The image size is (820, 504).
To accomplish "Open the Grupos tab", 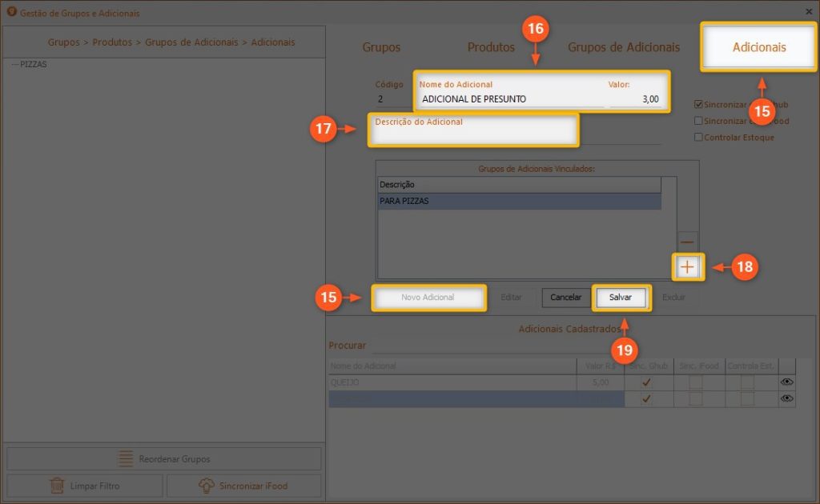I will coord(381,47).
